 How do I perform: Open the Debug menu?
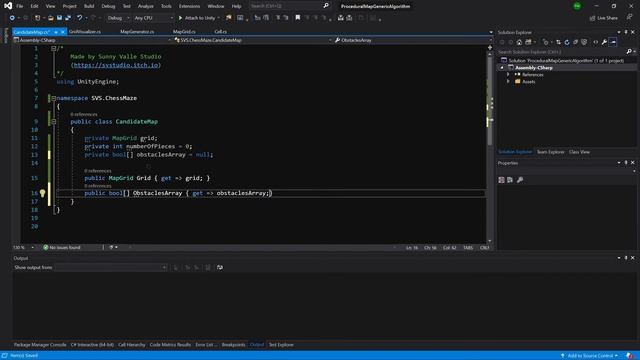click(108, 6)
